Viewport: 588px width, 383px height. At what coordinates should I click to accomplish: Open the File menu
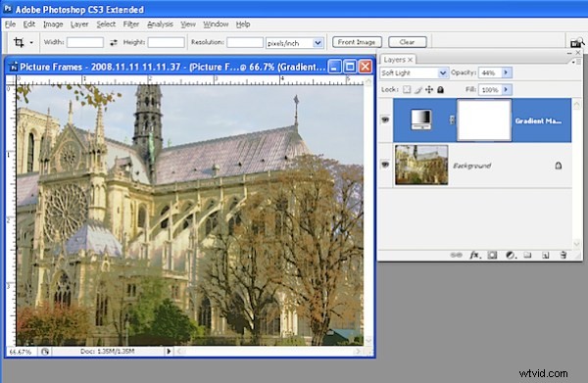(10, 24)
